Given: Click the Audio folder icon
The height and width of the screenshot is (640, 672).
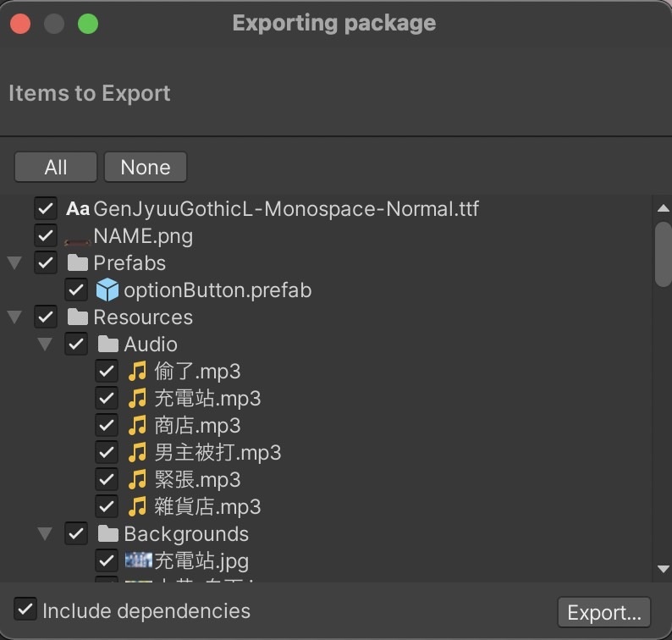Looking at the screenshot, I should click(108, 344).
